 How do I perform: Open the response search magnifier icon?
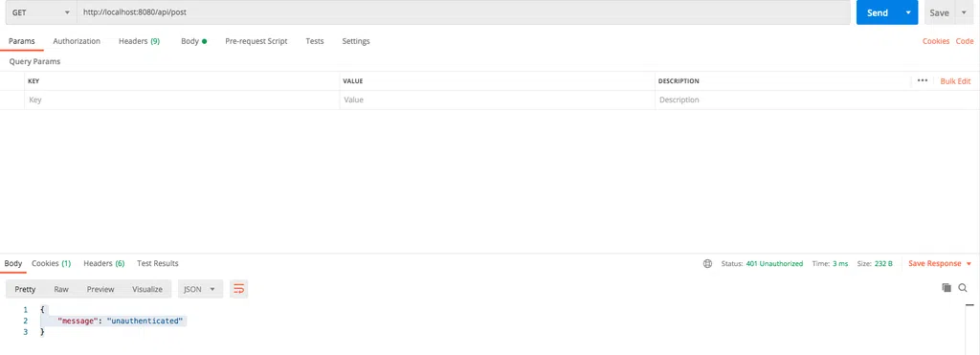(x=963, y=288)
